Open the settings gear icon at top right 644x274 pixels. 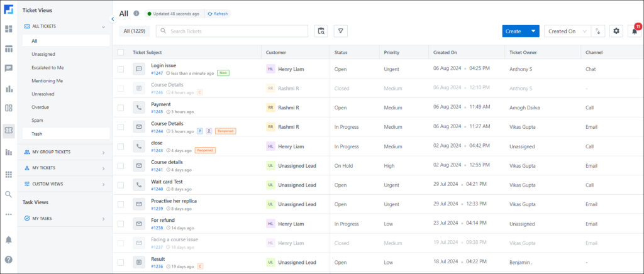point(616,31)
